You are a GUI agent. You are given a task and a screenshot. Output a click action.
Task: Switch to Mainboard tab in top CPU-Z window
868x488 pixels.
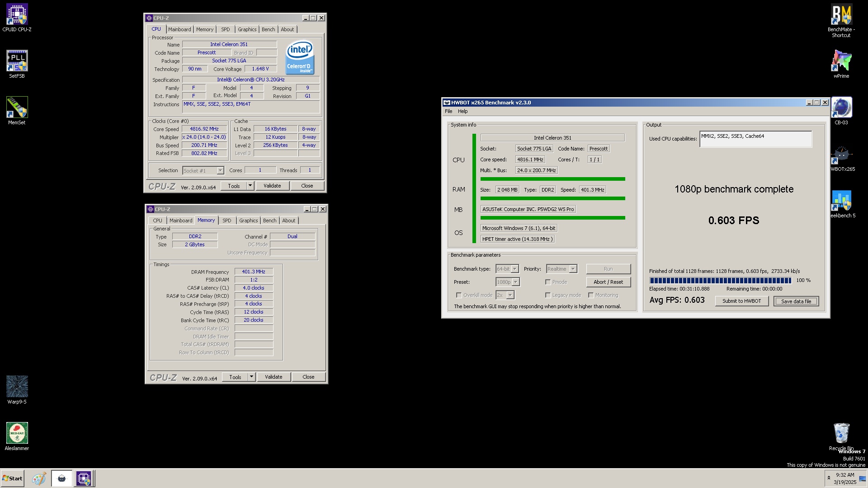coord(179,29)
